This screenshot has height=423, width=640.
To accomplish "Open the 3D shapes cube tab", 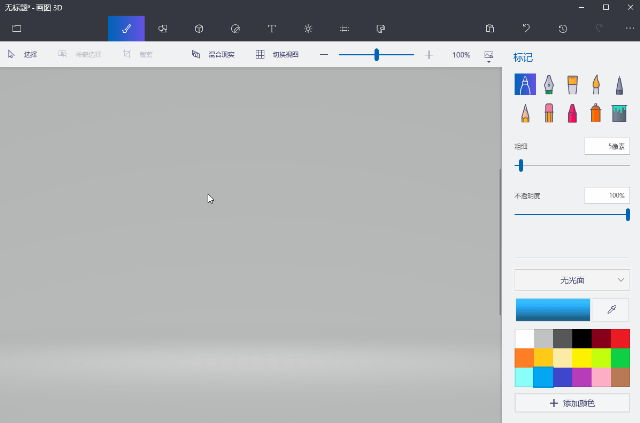I will coord(199,29).
